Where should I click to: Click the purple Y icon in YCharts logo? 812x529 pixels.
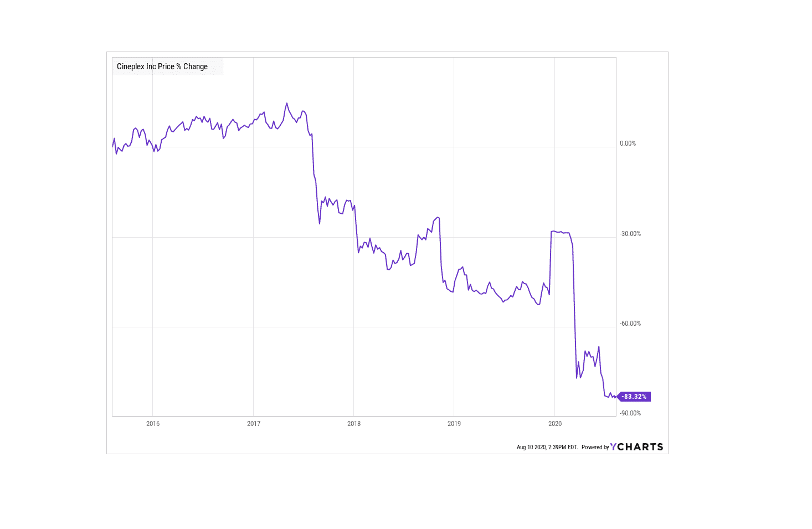tap(613, 447)
